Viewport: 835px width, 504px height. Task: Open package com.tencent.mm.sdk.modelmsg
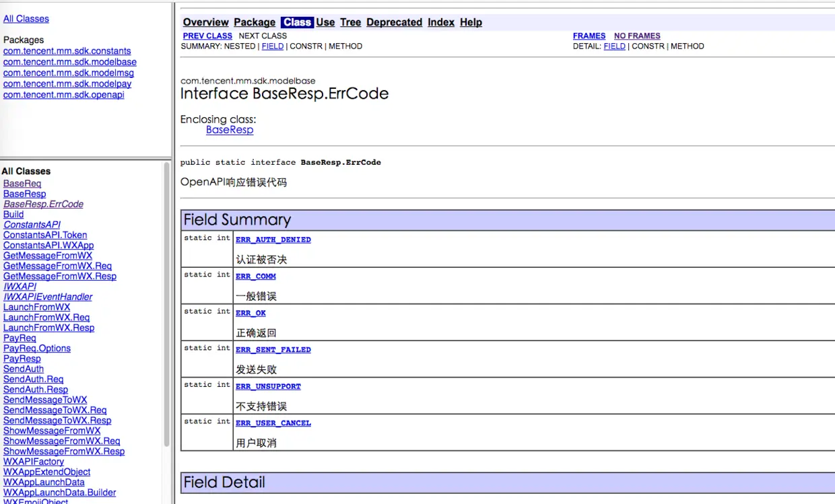(x=69, y=73)
